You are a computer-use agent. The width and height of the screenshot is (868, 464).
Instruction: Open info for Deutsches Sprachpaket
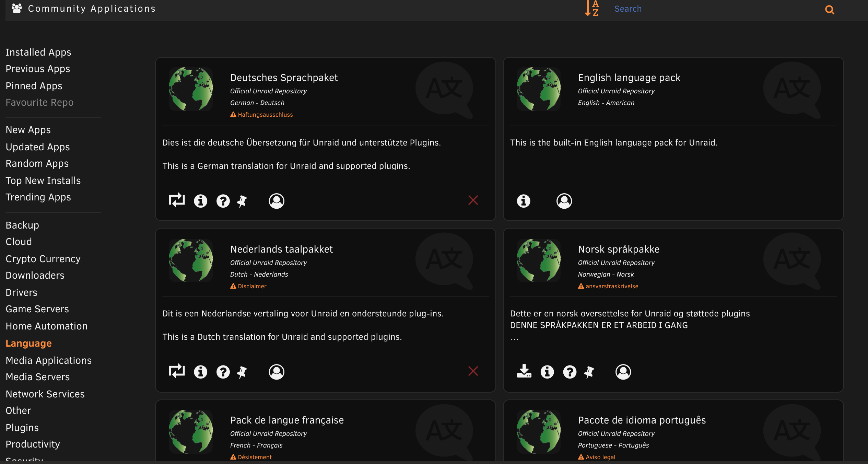pos(200,201)
